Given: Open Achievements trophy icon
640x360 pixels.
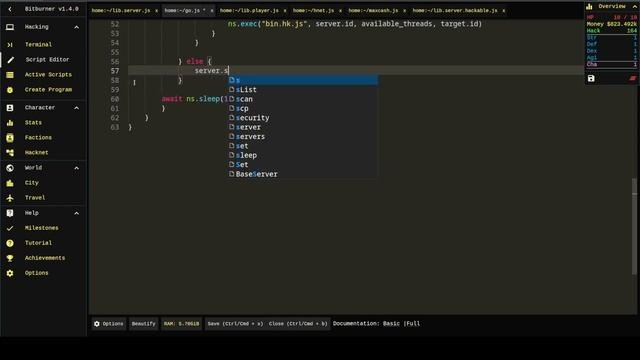Looking at the screenshot, I should pyautogui.click(x=10, y=258).
